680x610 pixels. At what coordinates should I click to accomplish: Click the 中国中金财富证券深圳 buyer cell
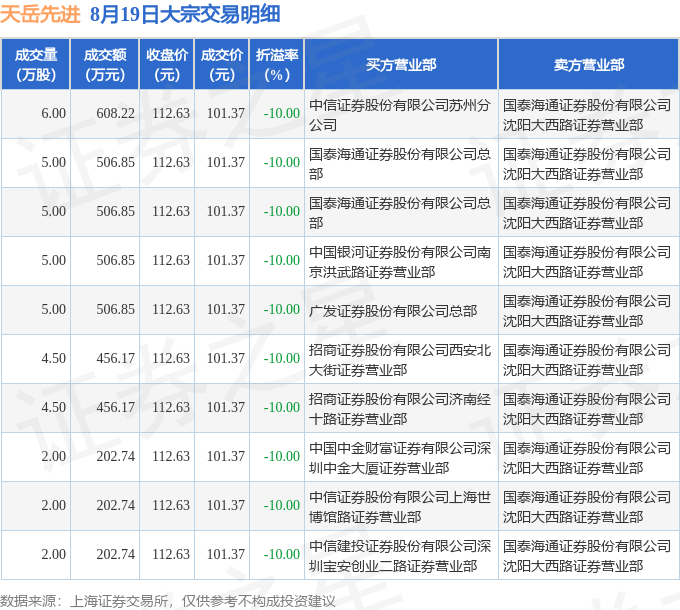pos(400,458)
